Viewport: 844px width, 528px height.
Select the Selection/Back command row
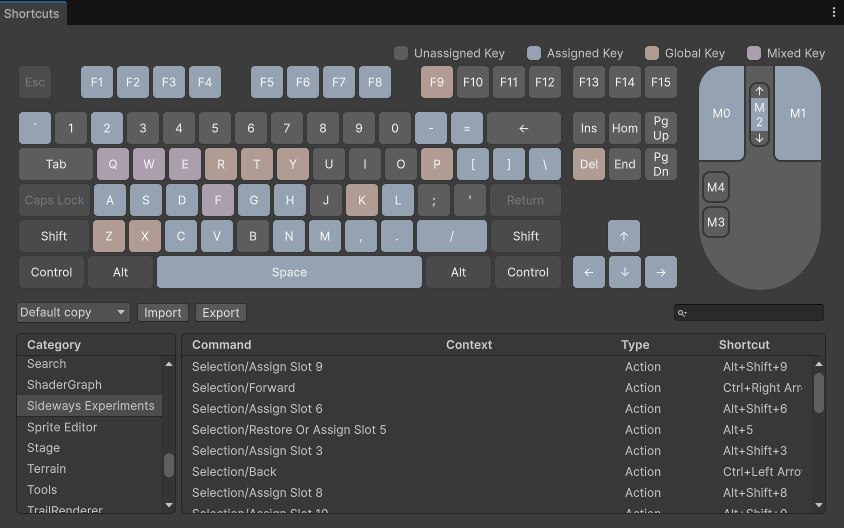[497, 471]
